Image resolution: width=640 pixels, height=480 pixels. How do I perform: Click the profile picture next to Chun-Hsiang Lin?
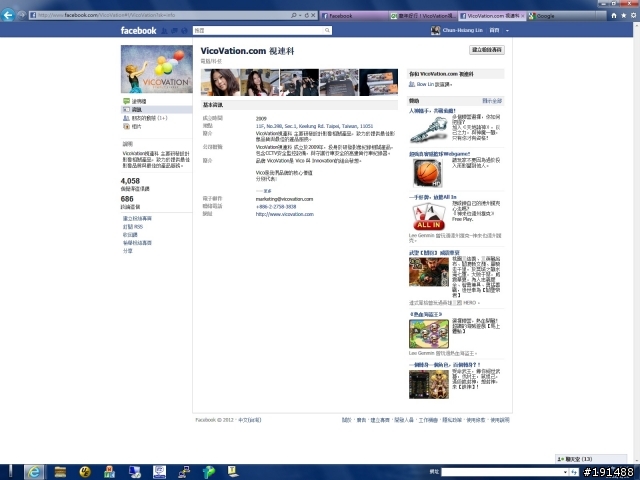click(x=436, y=30)
